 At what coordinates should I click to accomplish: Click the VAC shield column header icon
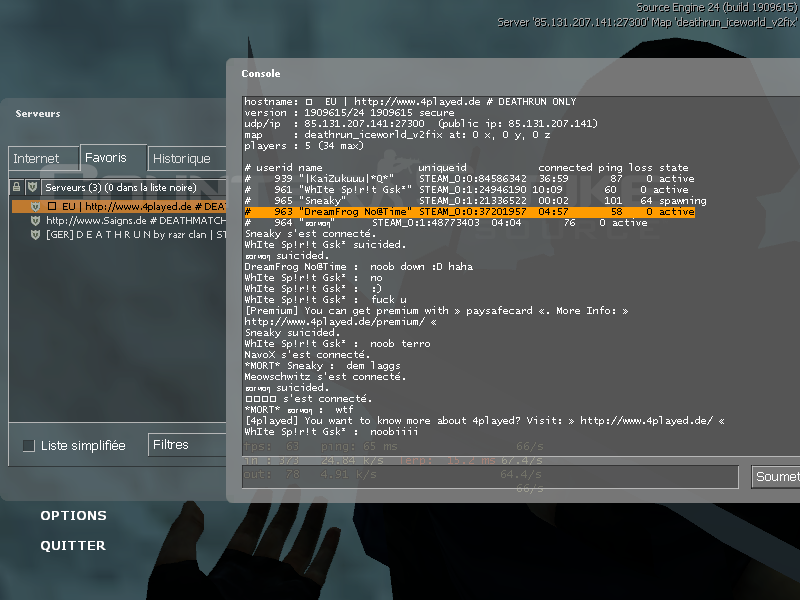click(x=32, y=187)
